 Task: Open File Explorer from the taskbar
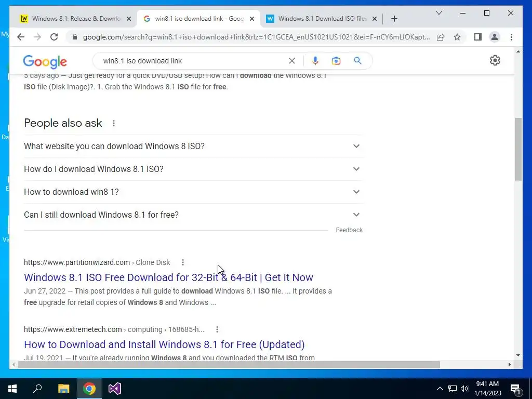click(63, 389)
